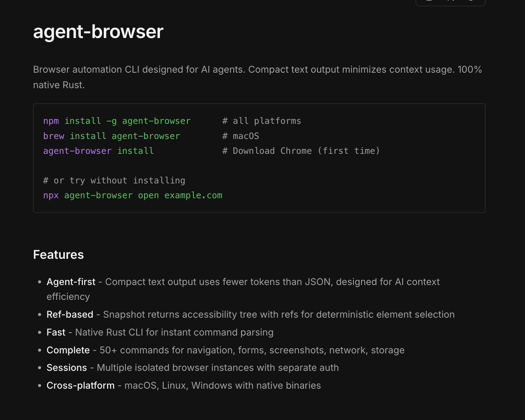Click the "Browser automation CLI designed for AI agents" paragraph
Screen dimensions: 525x420
257,77
